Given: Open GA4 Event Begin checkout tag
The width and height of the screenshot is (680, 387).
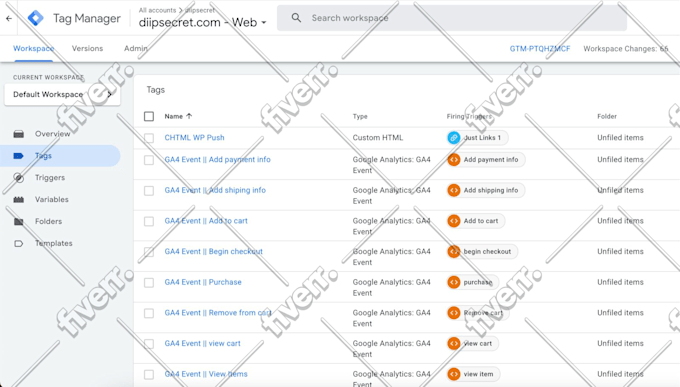Looking at the screenshot, I should (213, 251).
